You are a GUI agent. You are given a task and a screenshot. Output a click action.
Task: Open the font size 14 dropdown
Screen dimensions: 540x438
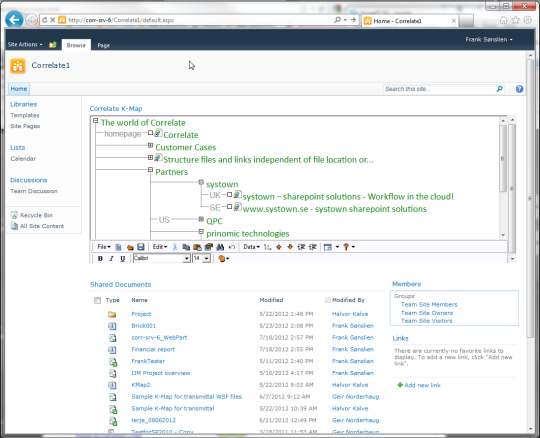point(206,258)
